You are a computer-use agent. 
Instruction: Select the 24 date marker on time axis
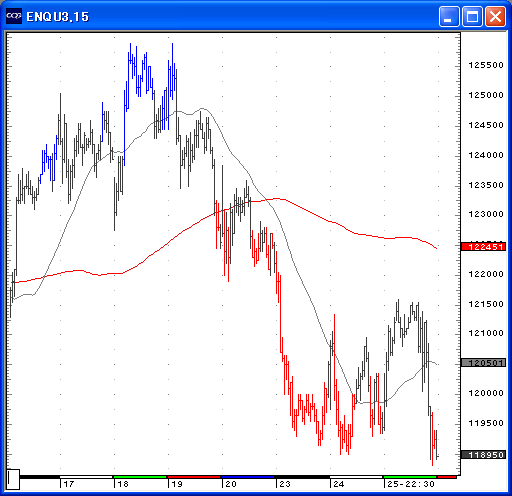point(339,484)
